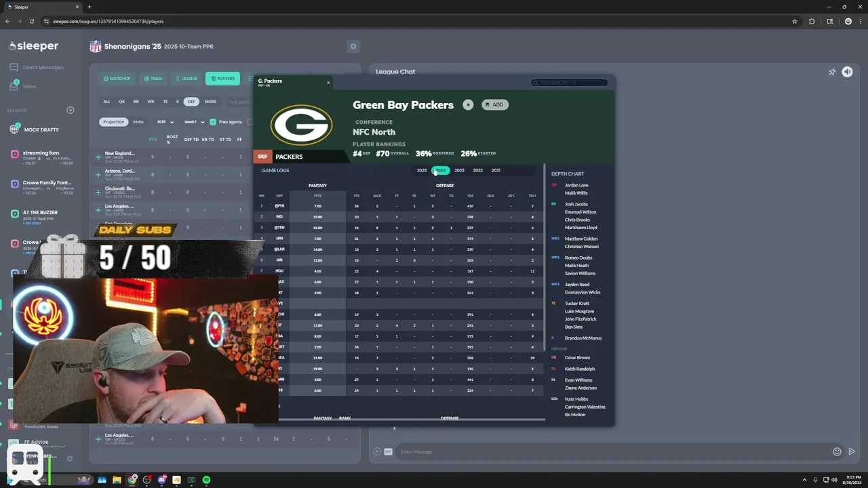Open File Explorer from the taskbar
This screenshot has width=868, height=488.
click(117, 480)
